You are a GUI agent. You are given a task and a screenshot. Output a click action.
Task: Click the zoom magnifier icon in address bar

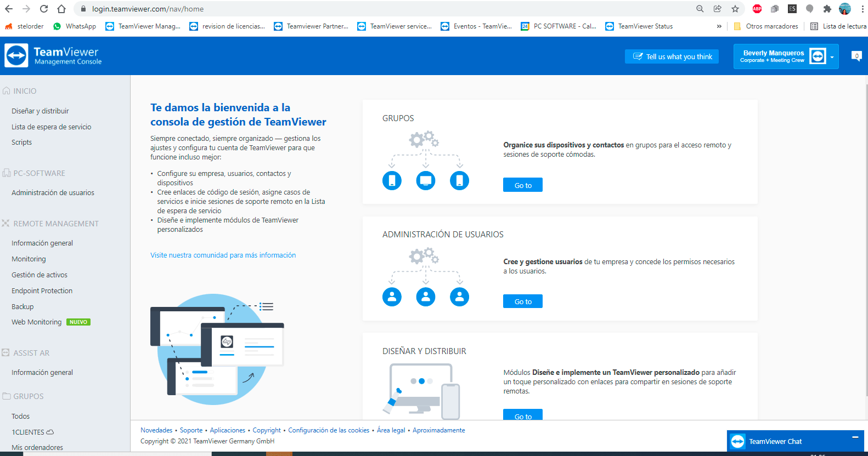(x=700, y=9)
